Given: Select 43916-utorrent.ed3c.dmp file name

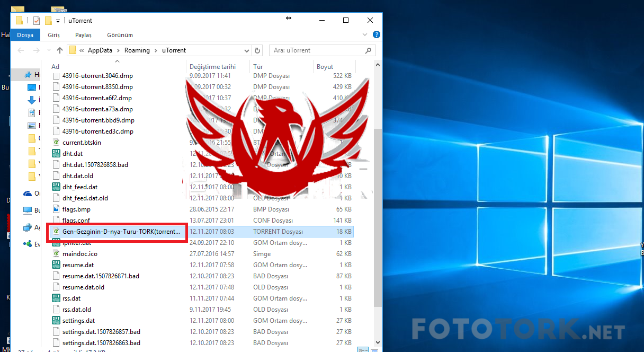Looking at the screenshot, I should 97,131.
